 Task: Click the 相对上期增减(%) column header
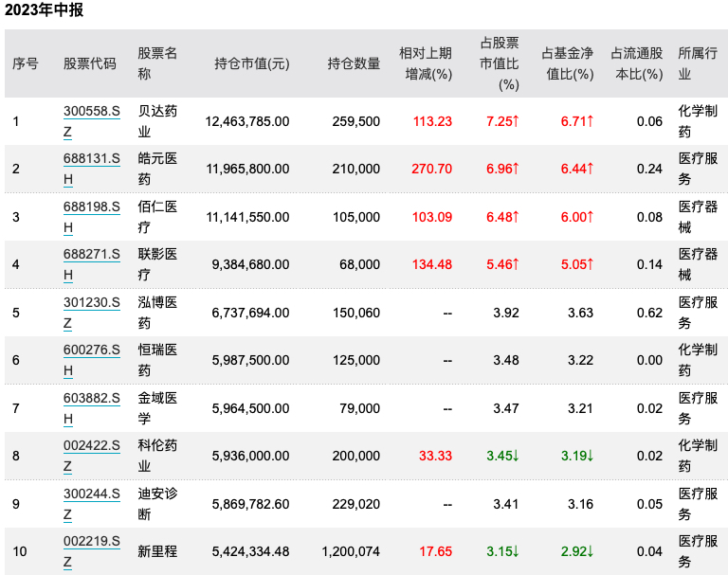pos(426,63)
